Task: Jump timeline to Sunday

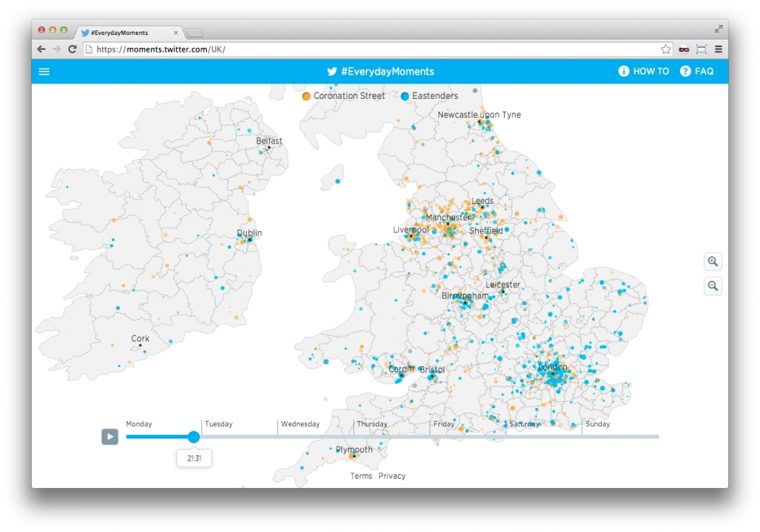Action: (597, 424)
